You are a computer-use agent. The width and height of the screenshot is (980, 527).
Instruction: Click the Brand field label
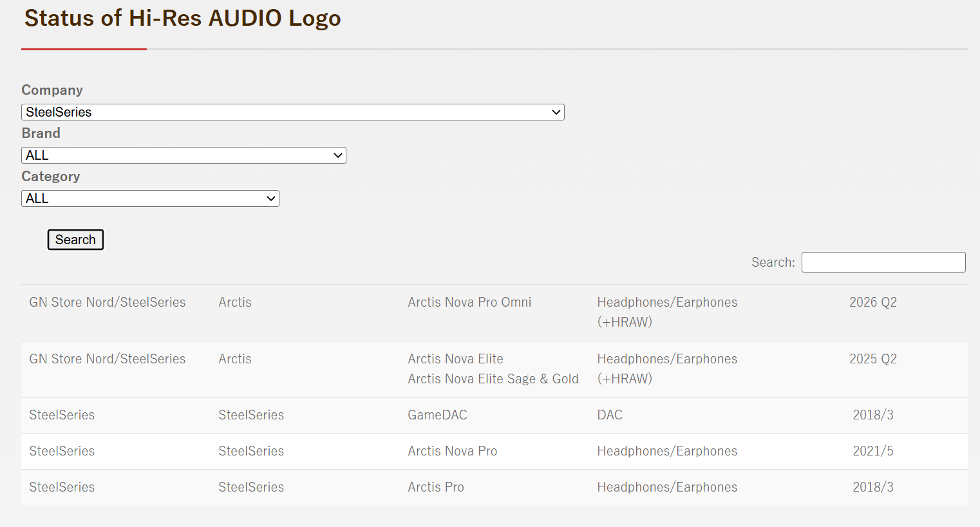point(41,133)
